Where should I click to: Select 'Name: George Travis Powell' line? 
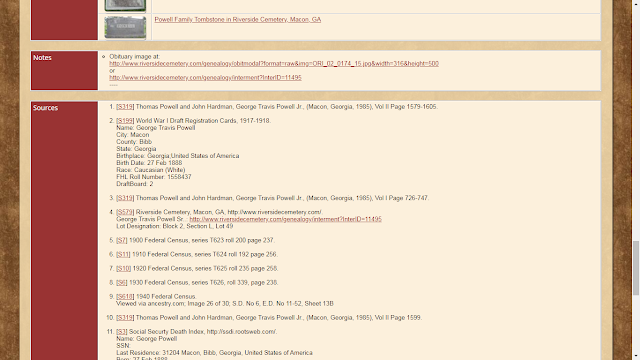pyautogui.click(x=156, y=128)
